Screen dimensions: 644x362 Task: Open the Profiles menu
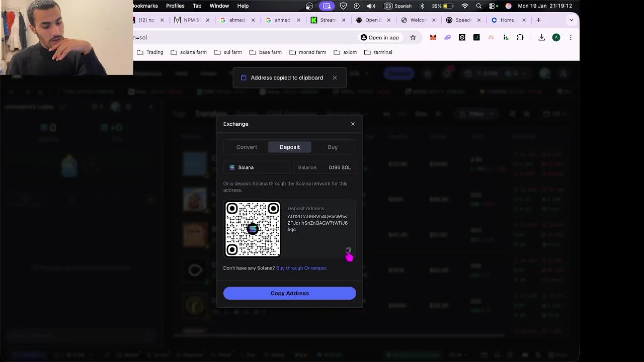[175, 6]
